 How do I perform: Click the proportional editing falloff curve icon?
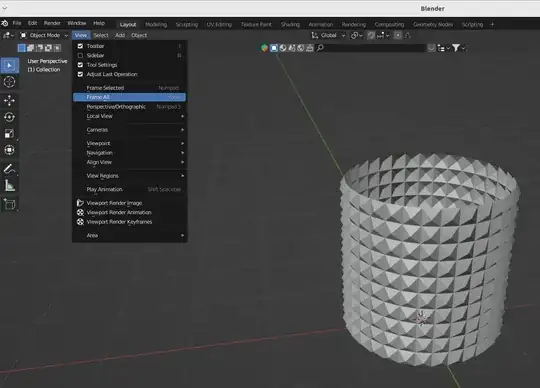(408, 35)
